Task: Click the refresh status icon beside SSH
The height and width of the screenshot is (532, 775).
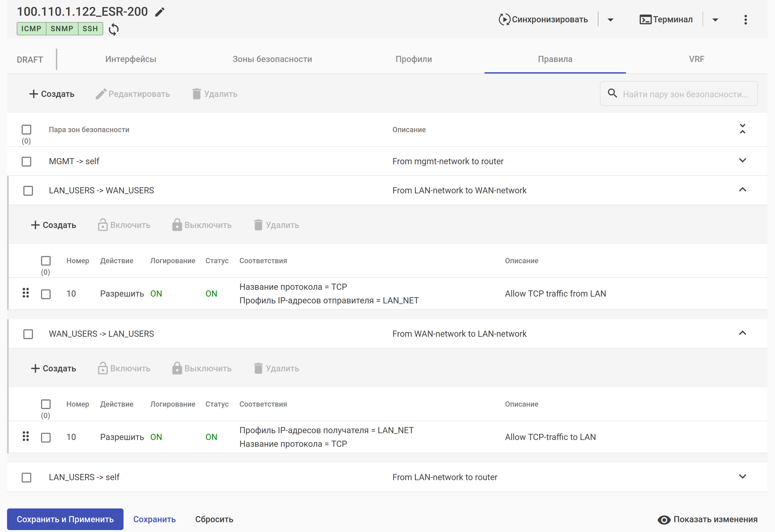Action: click(x=114, y=29)
